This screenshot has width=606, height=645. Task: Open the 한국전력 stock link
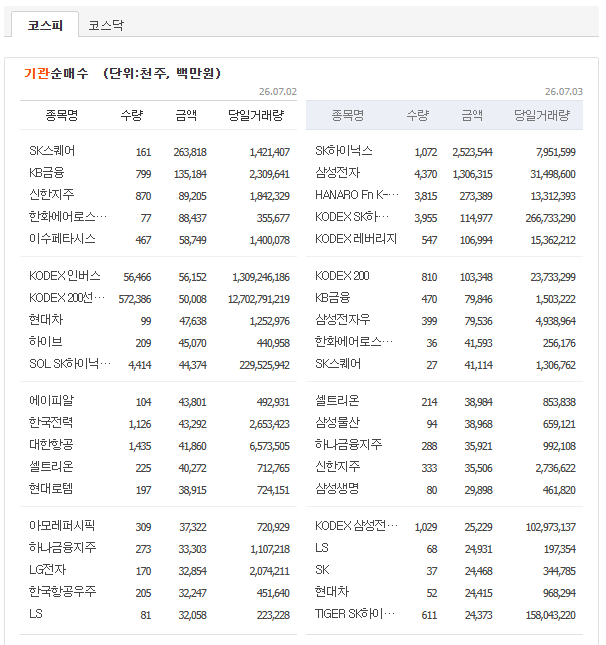click(x=51, y=422)
